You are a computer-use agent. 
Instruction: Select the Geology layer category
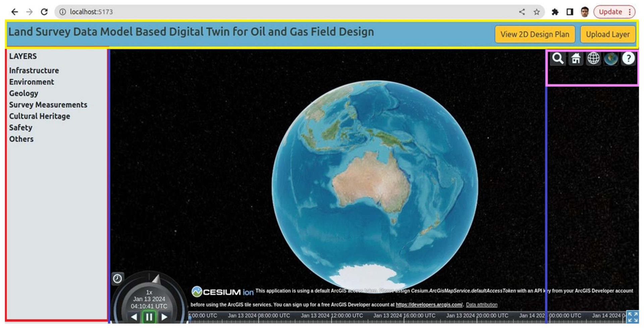(23, 93)
